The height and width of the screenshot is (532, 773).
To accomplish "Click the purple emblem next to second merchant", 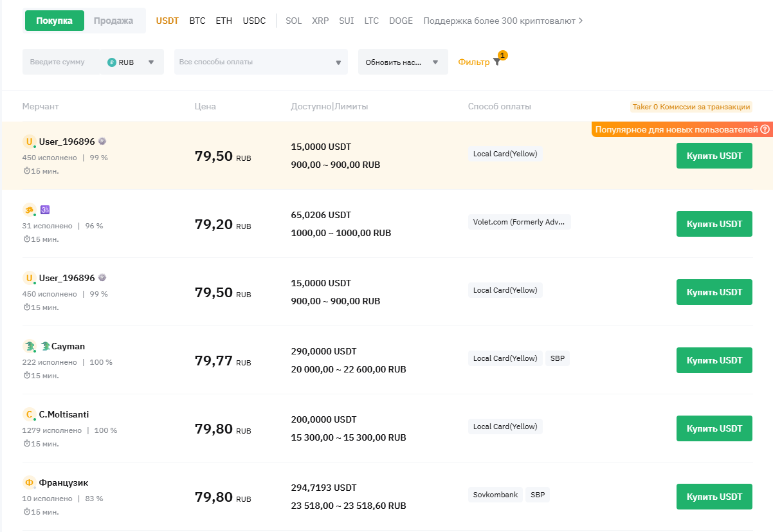I will click(45, 210).
